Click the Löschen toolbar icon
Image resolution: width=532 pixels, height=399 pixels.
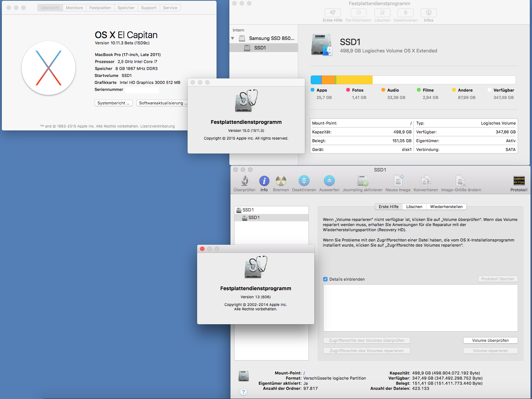[382, 12]
